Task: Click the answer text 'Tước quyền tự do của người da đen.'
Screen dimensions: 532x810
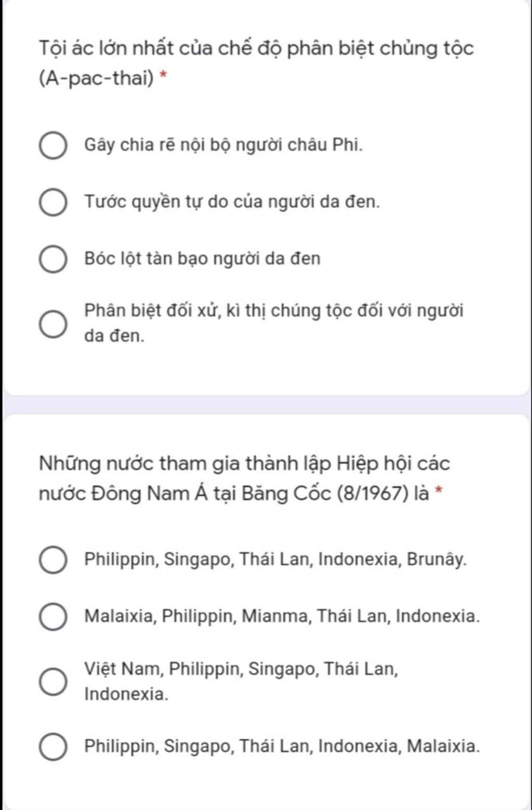Action: [x=232, y=202]
